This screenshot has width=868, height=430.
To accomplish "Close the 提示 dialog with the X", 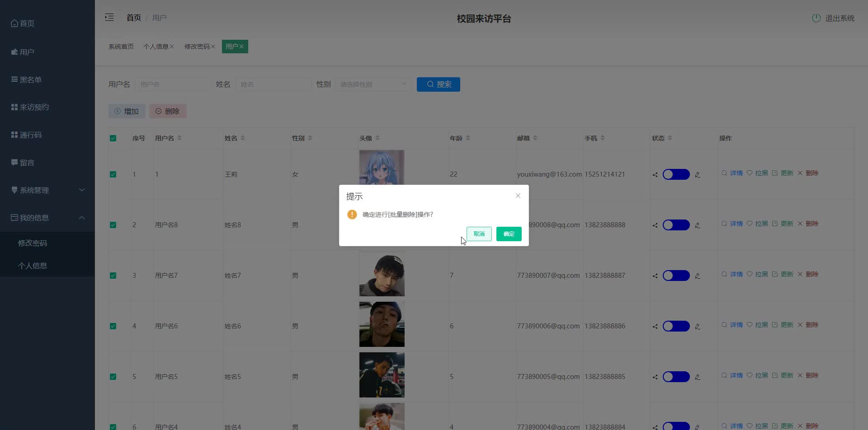I will 518,196.
